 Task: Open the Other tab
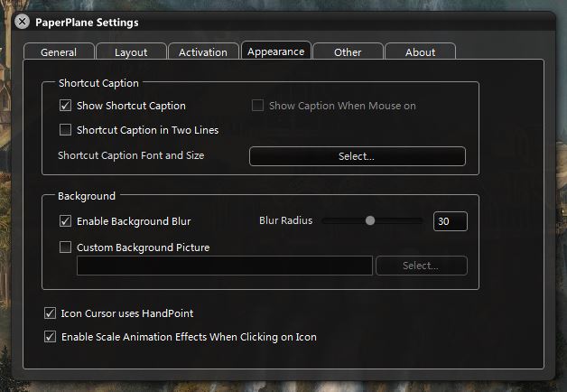point(348,51)
